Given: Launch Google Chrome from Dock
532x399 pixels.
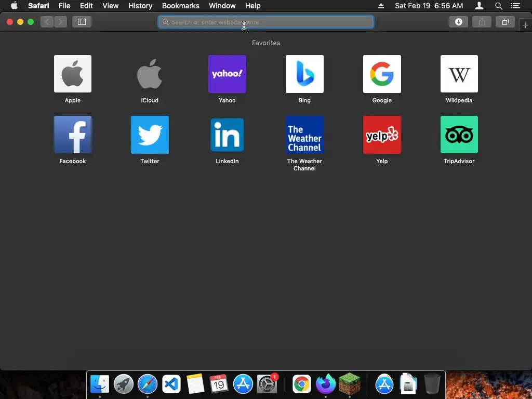Looking at the screenshot, I should click(302, 384).
